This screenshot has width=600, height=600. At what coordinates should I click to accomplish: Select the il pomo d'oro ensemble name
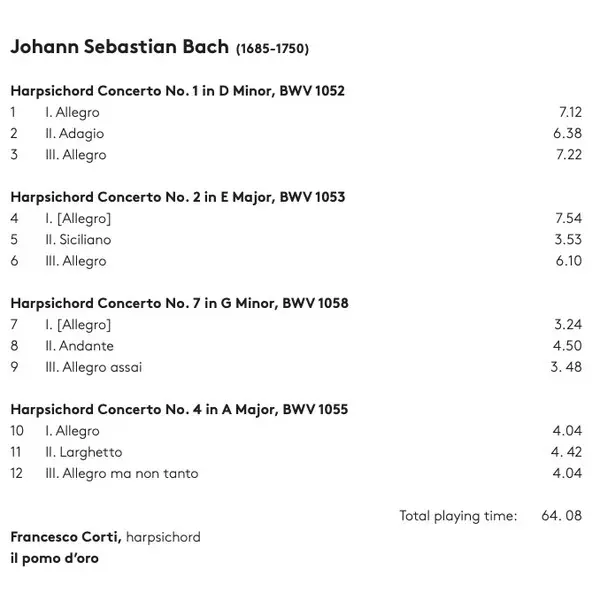click(x=54, y=558)
